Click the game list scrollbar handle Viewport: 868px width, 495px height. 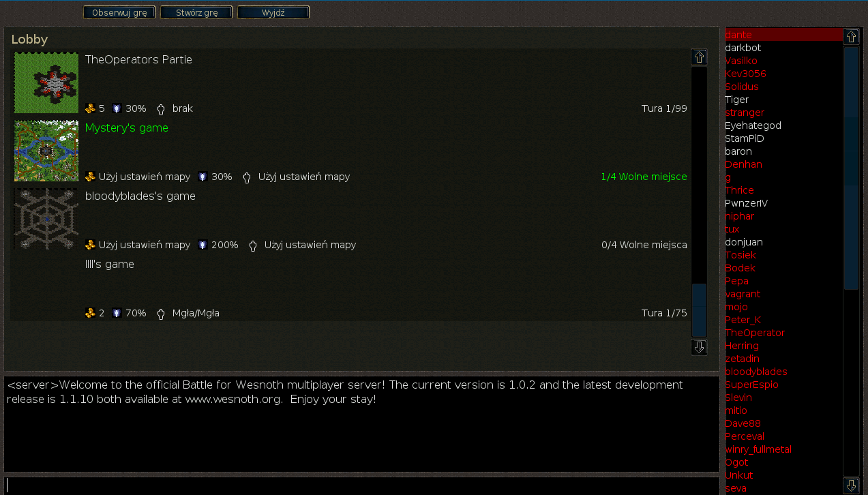coord(699,310)
